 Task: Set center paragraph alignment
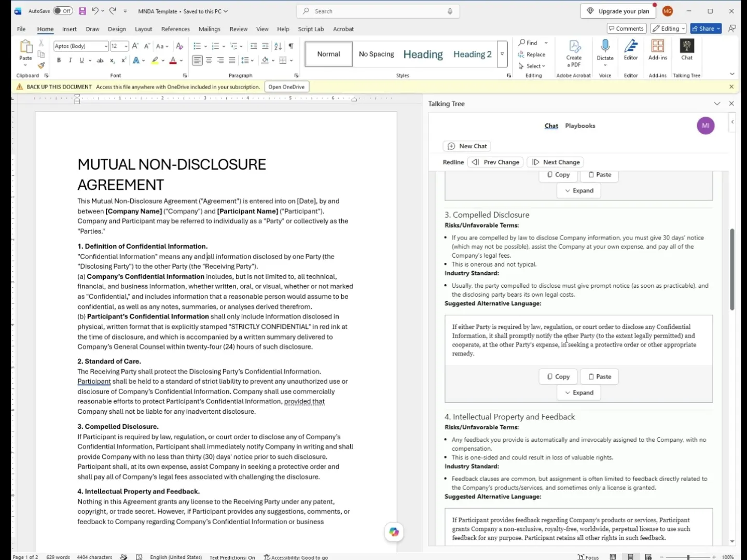coord(209,61)
